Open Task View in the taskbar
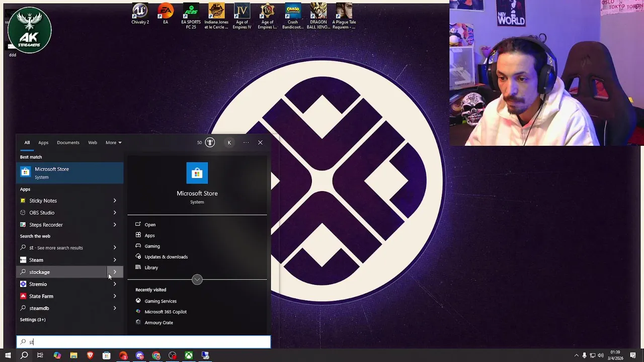Screen dimensions: 644x362 tap(40, 355)
